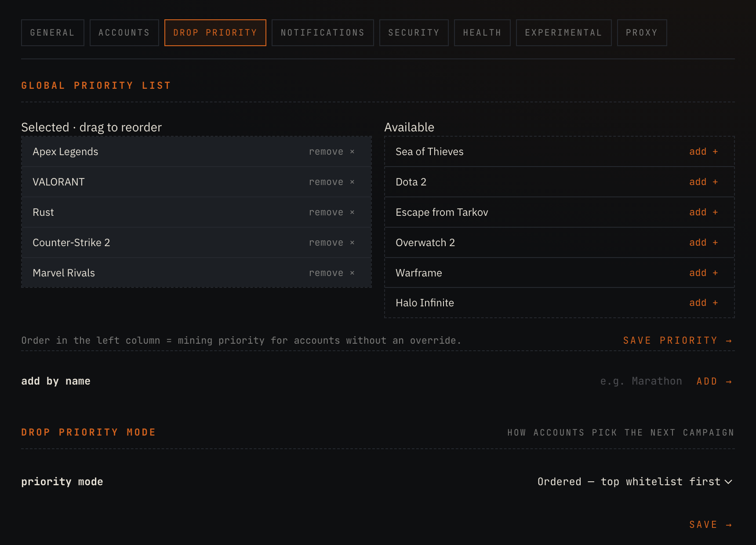Click the Drop Priority Mode heading
The height and width of the screenshot is (545, 756).
pyautogui.click(x=89, y=432)
